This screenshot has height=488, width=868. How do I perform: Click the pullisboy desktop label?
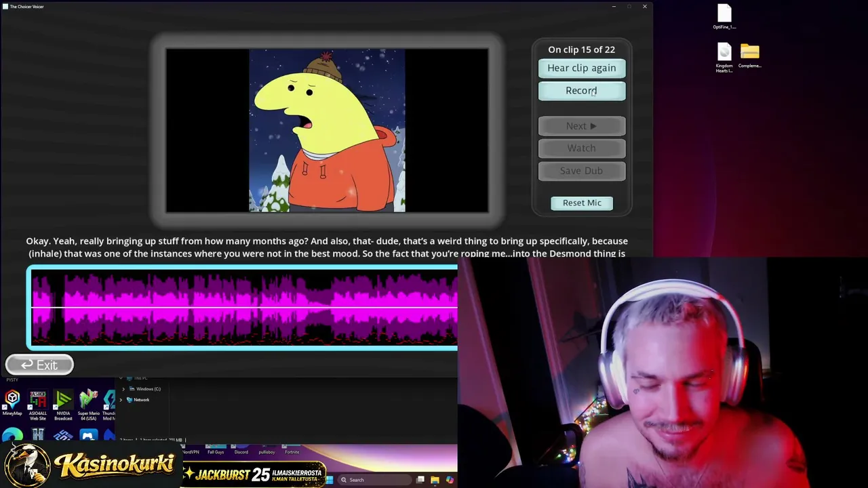point(267,452)
